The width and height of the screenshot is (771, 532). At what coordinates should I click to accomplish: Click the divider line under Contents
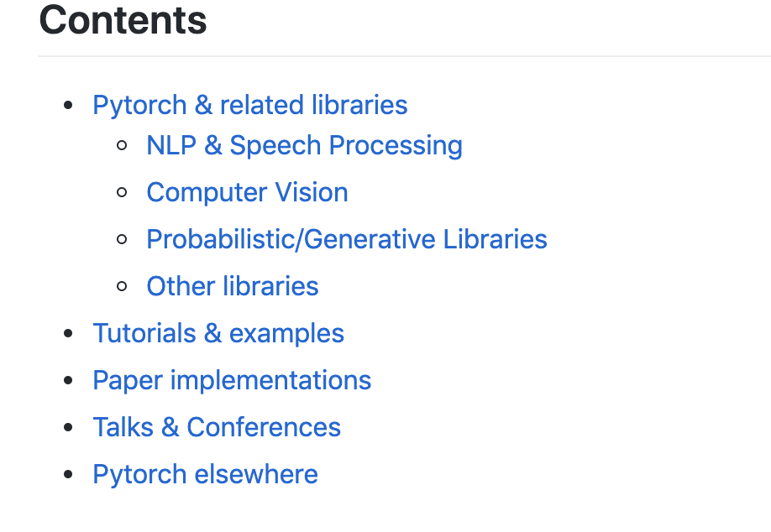pos(403,56)
